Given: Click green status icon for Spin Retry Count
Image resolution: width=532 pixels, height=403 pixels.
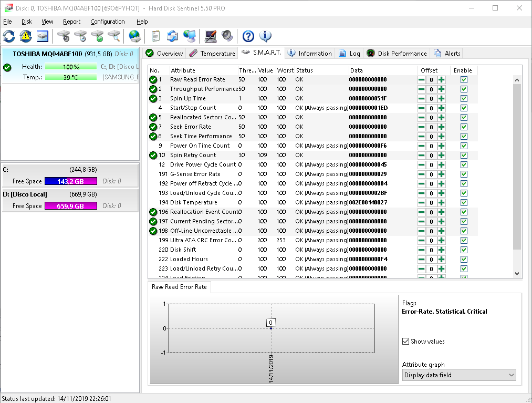Looking at the screenshot, I should coord(153,156).
